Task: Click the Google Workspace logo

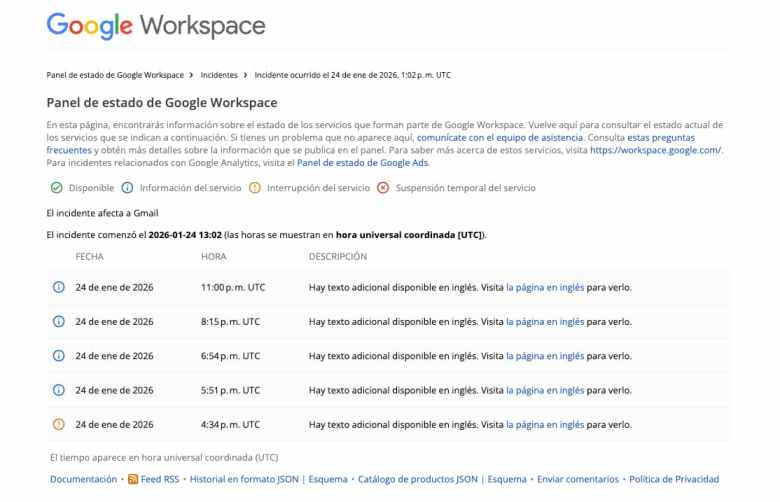Action: click(x=156, y=26)
